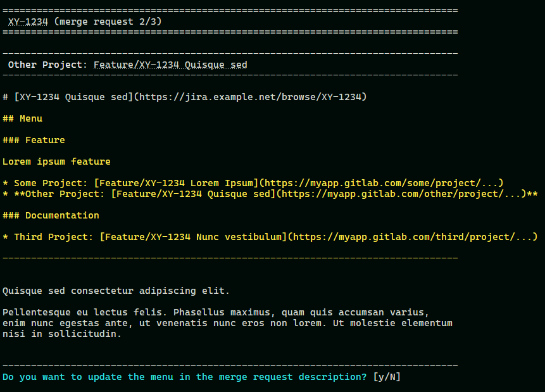Select the '## Menu' heading

tap(23, 118)
